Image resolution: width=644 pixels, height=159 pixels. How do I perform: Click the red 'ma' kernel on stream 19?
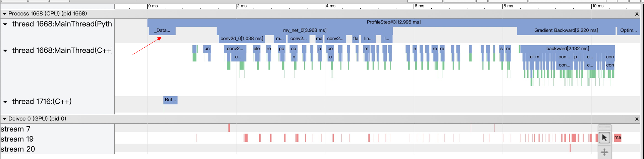point(618,138)
